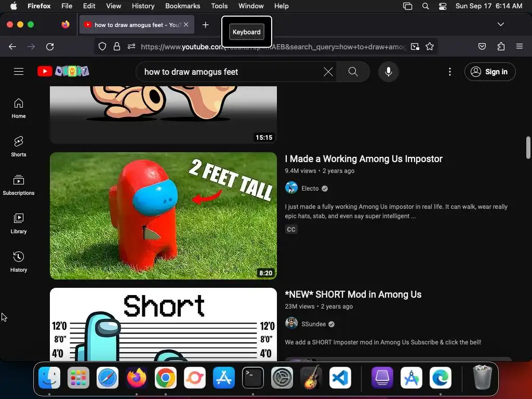
Task: Go back one page in Firefox
Action: (12, 46)
